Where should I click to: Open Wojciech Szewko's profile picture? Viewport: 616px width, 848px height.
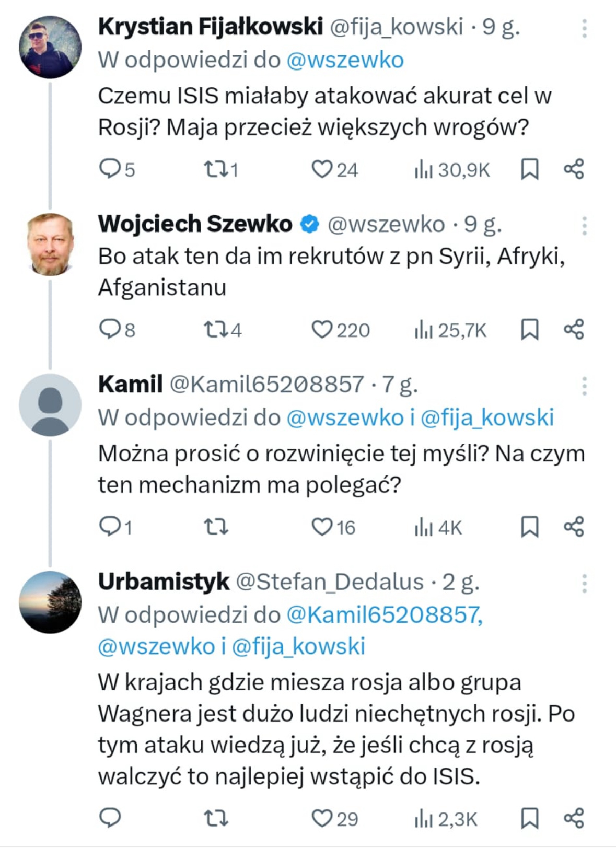coord(50,244)
